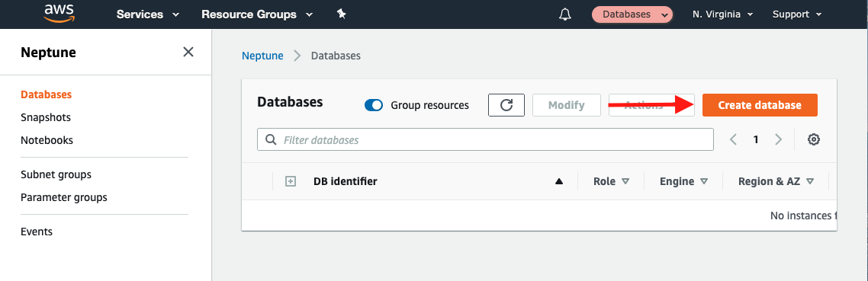Screen dimensions: 868x281
Task: Click the DB identifier column header
Action: pos(346,181)
